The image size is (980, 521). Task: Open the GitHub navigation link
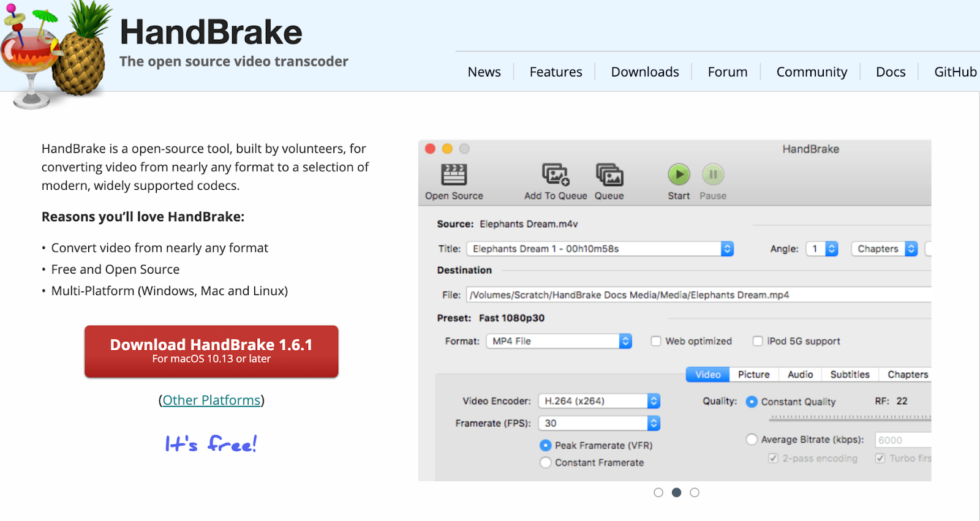(956, 72)
